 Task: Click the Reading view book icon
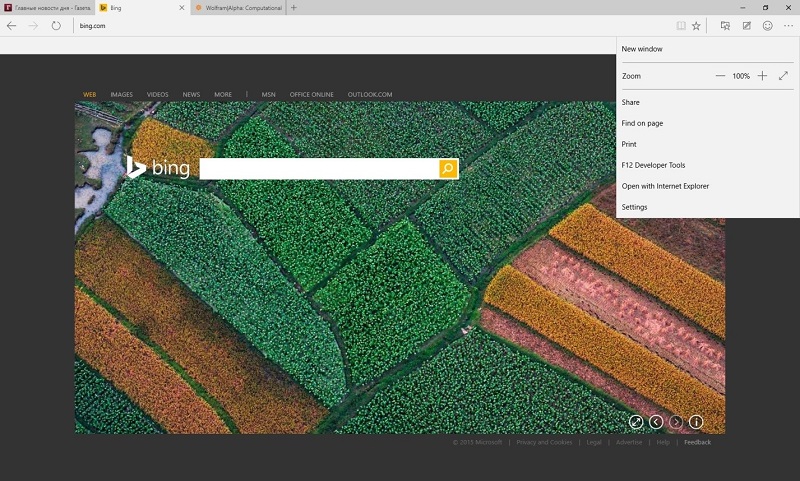coord(681,26)
